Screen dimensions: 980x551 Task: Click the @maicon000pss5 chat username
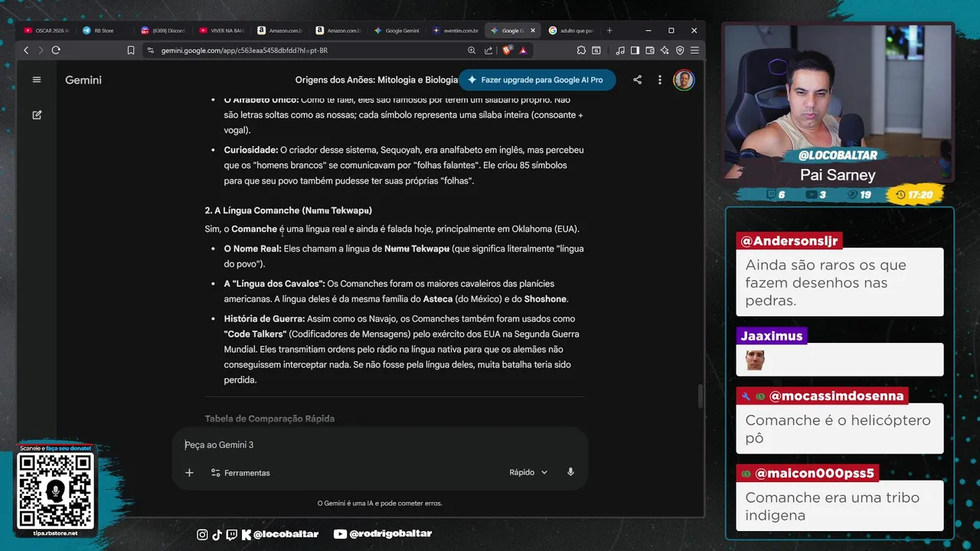tap(807, 473)
